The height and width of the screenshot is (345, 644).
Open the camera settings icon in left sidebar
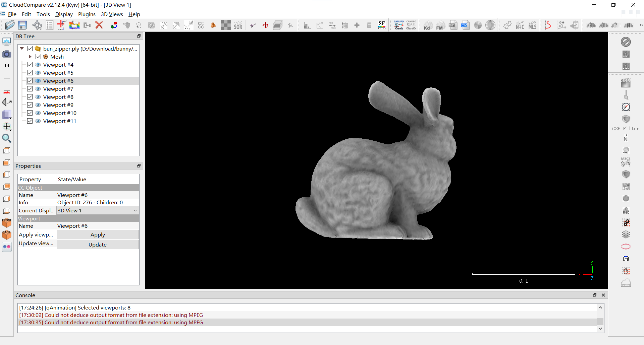(6, 54)
